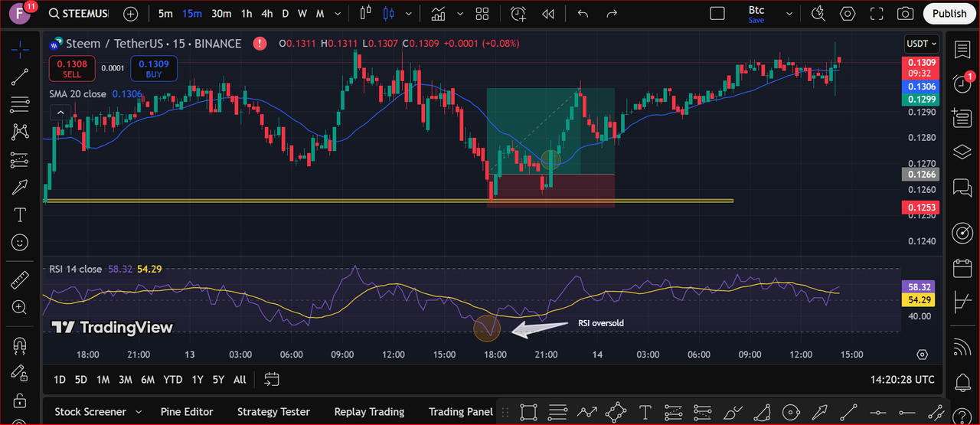
Task: Open the ideas stream target icon
Action: [962, 233]
